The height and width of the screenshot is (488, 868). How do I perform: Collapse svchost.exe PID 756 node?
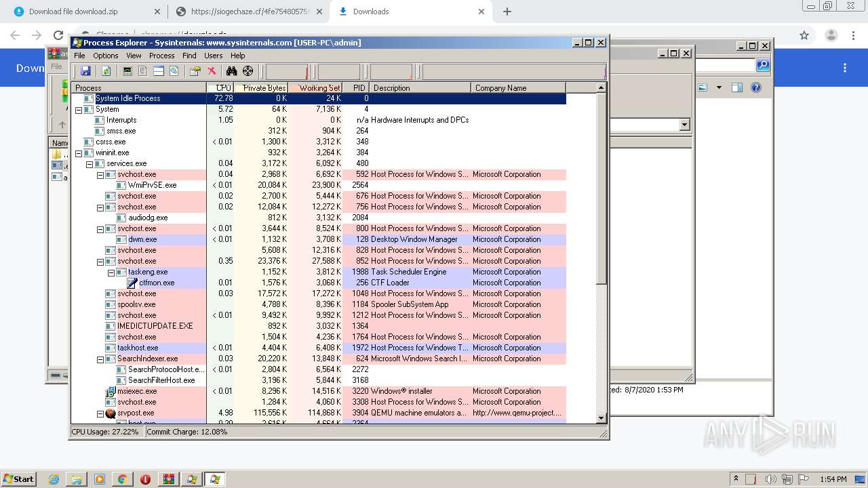[x=100, y=207]
